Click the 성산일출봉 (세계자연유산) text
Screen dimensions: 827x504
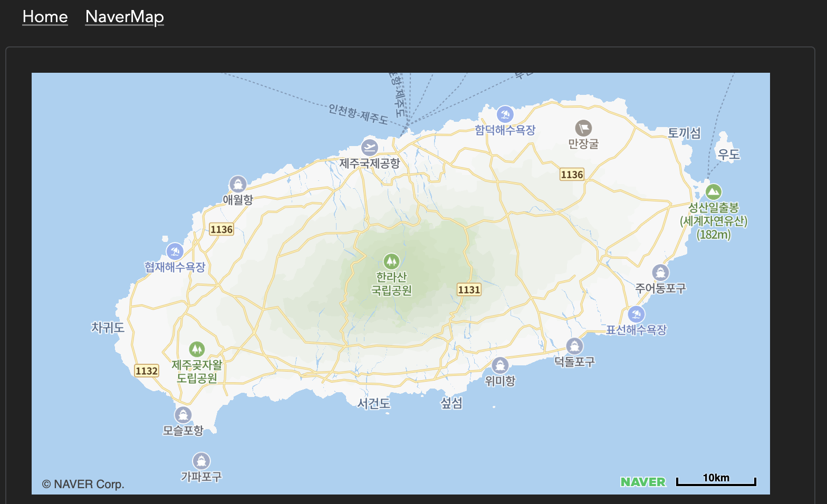tap(714, 221)
